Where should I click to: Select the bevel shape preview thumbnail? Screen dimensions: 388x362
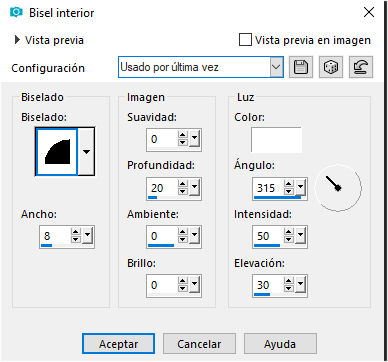pos(57,152)
